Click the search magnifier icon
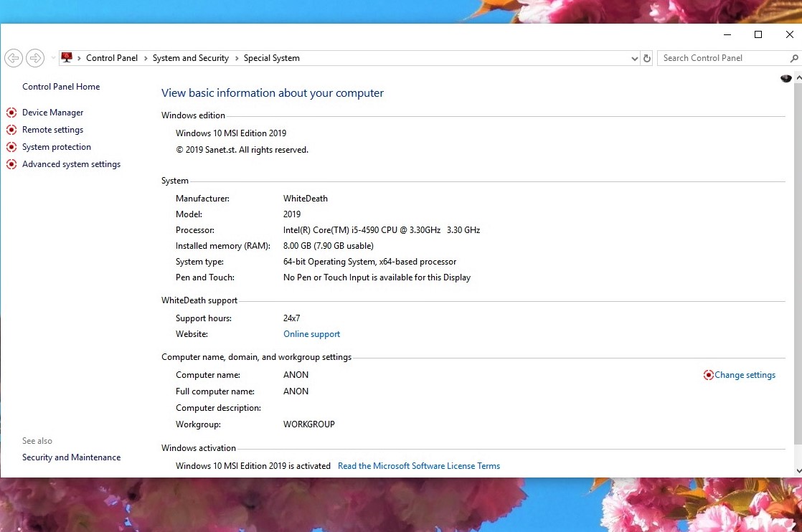Image resolution: width=802 pixels, height=532 pixels. [x=794, y=58]
